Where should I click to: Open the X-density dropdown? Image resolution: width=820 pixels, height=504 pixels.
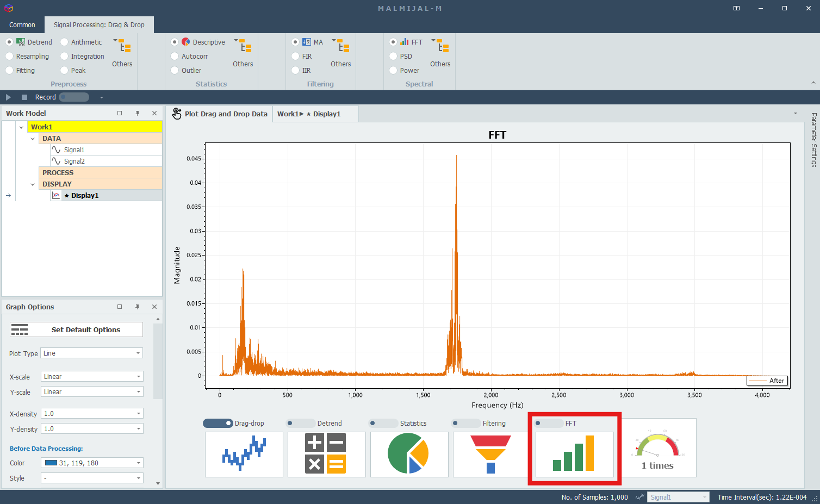(92, 414)
